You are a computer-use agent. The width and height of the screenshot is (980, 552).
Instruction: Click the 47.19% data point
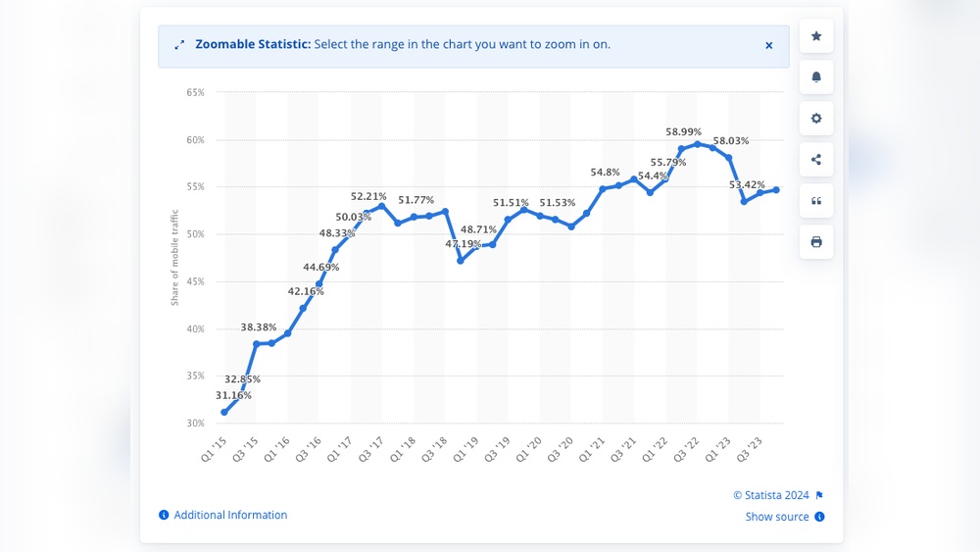point(461,260)
